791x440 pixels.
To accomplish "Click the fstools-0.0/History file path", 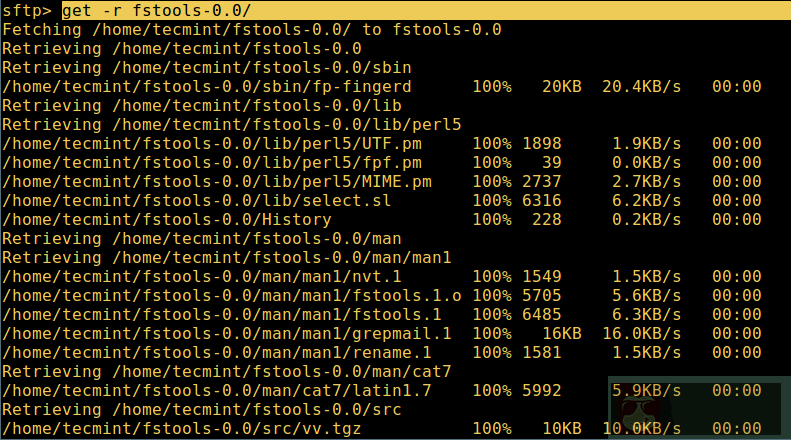I will (166, 219).
